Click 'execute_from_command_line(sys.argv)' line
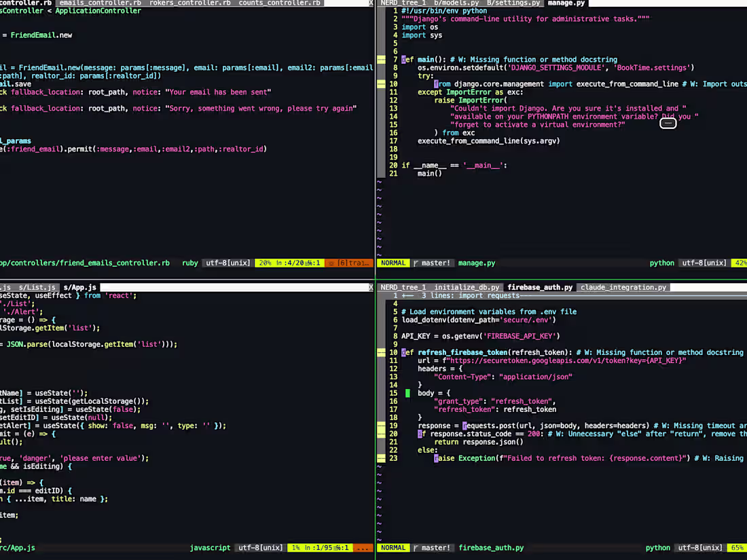Viewport: 747px width, 560px height. click(489, 141)
